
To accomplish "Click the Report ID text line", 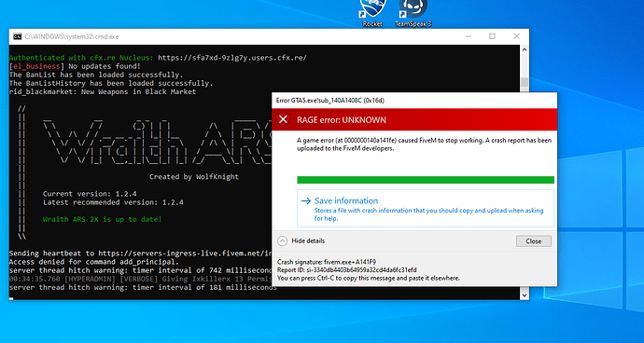I will pyautogui.click(x=347, y=270).
